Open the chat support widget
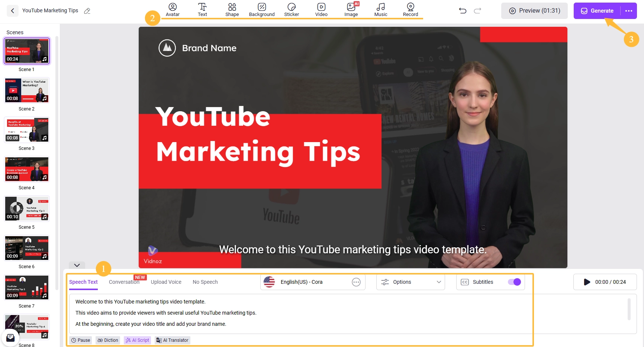Screen dimensions: 644x347 point(10,337)
